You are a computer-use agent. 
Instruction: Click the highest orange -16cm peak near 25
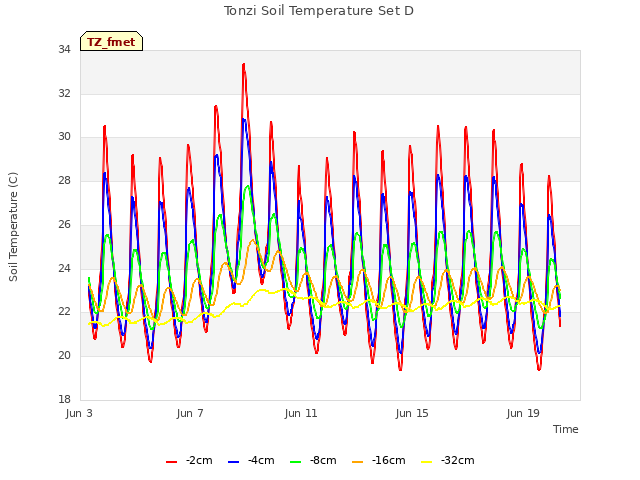[253, 240]
